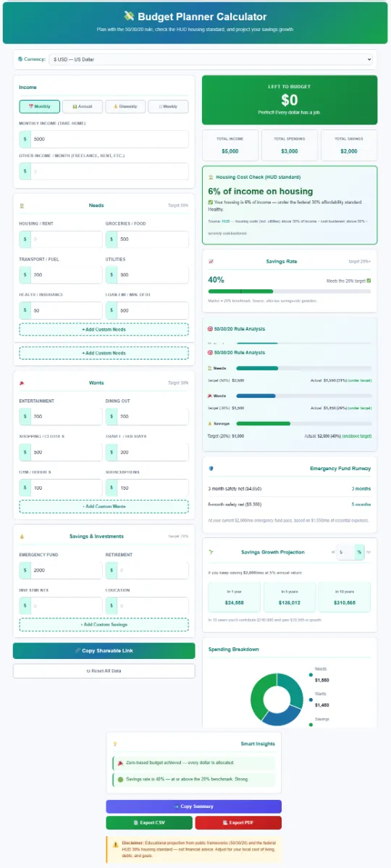
Task: Click the Savings & Investments moneybag icon
Action: click(22, 537)
